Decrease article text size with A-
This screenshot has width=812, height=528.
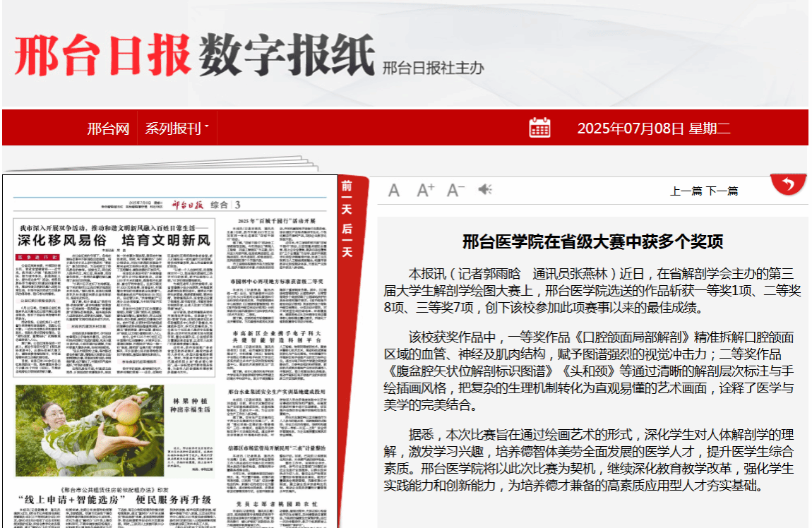[x=455, y=190]
